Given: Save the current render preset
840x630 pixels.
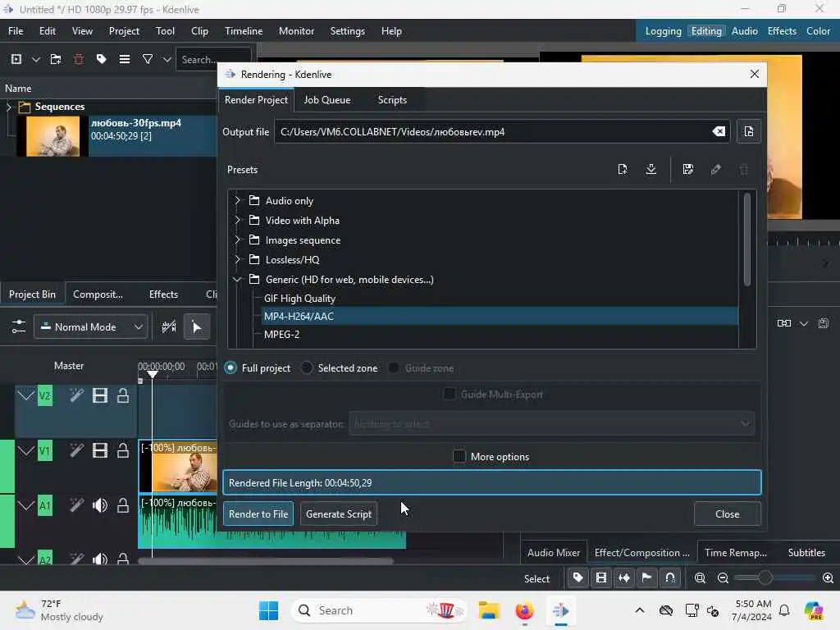Looking at the screenshot, I should pos(688,169).
